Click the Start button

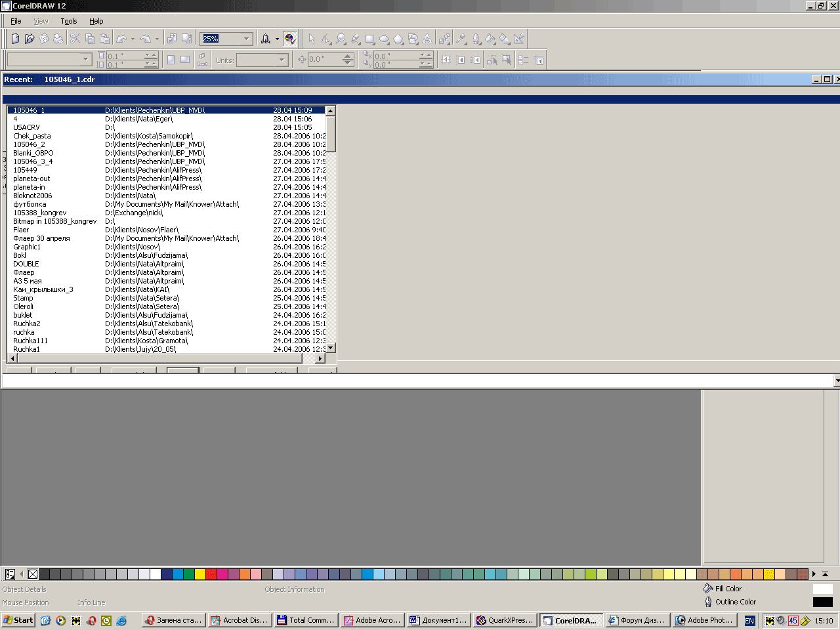(18, 620)
